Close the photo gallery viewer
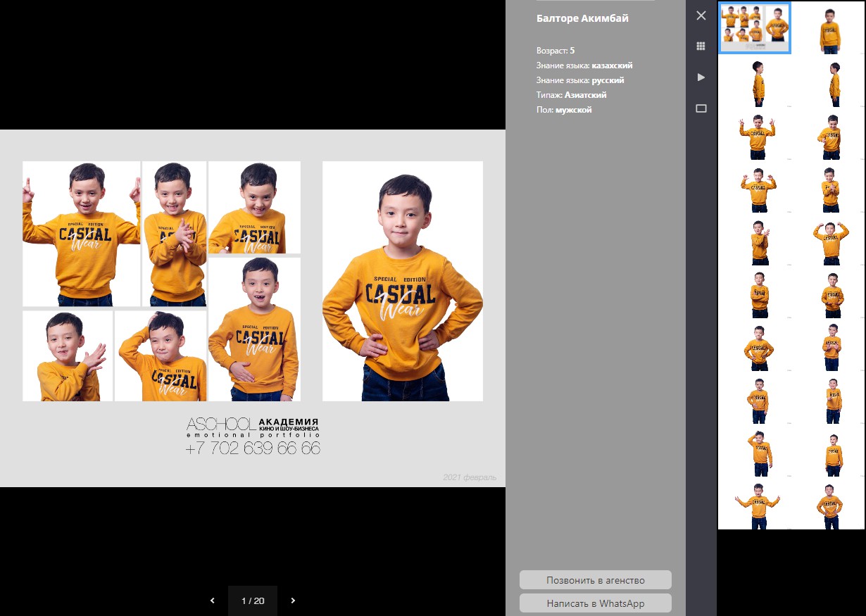This screenshot has height=616, width=866. tap(701, 15)
